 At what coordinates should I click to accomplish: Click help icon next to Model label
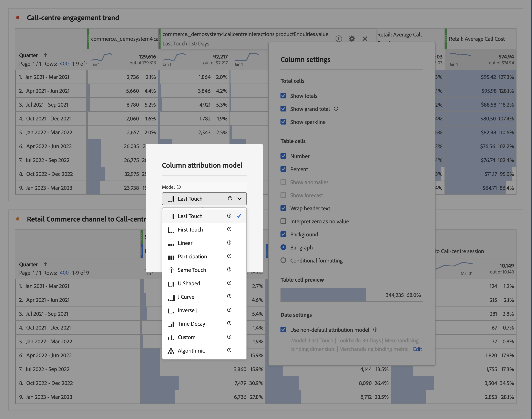click(179, 187)
